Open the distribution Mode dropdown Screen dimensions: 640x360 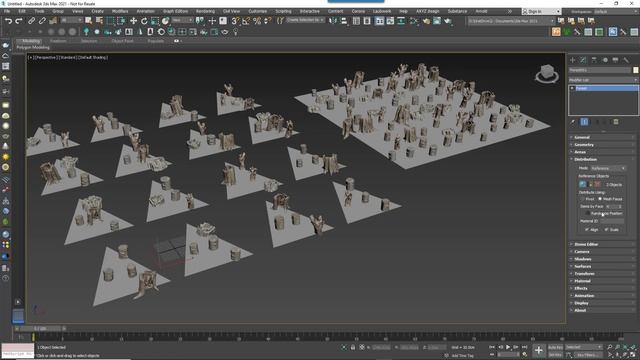[x=608, y=168]
